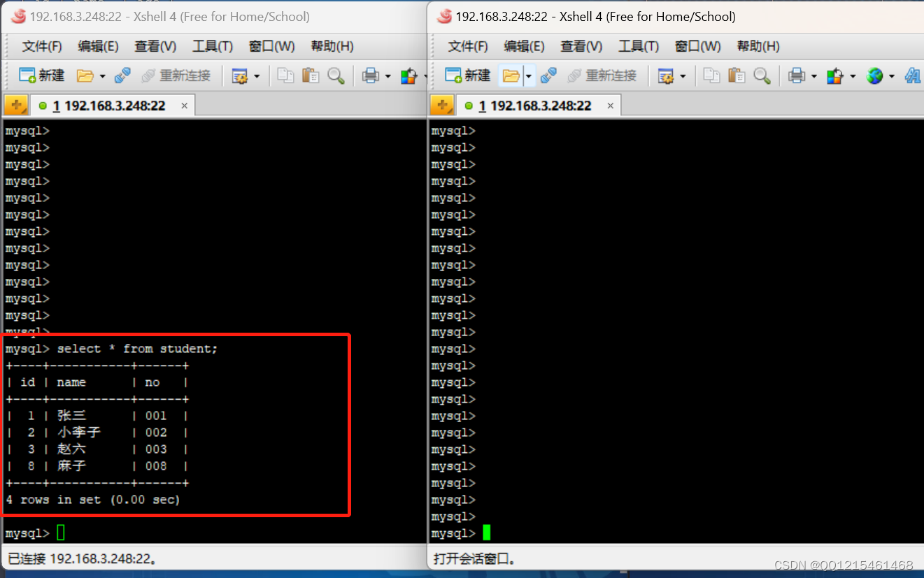
Task: Click the print icon in right window
Action: pyautogui.click(x=797, y=75)
